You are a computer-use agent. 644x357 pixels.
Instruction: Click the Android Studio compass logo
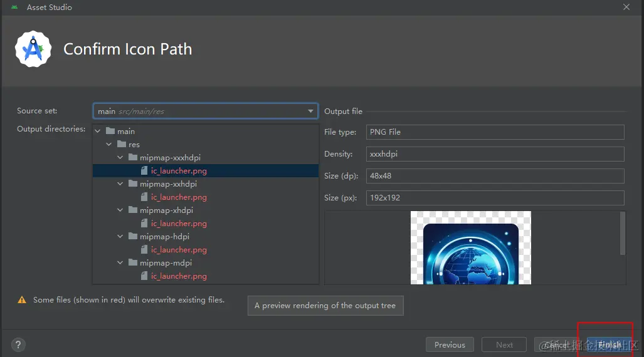(33, 49)
